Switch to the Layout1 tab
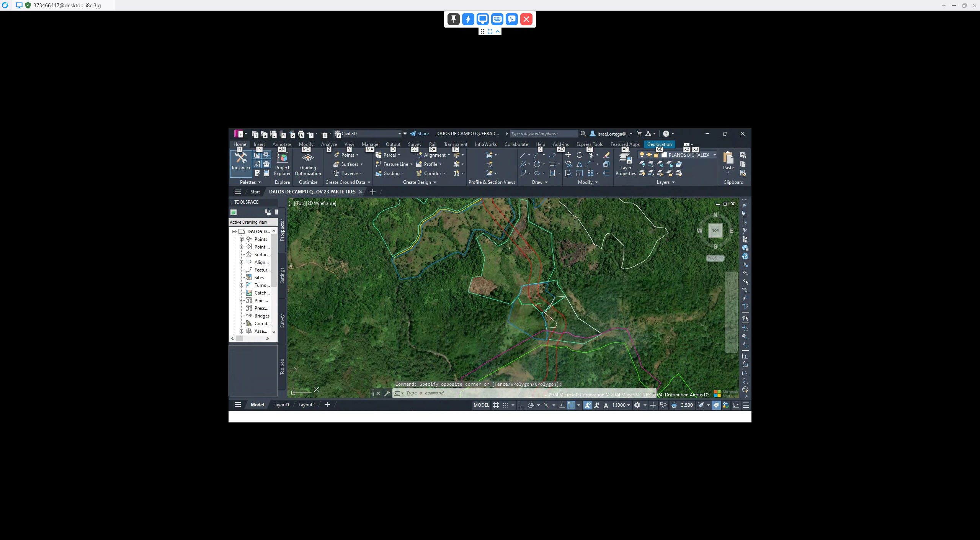The image size is (980, 540). 281,405
